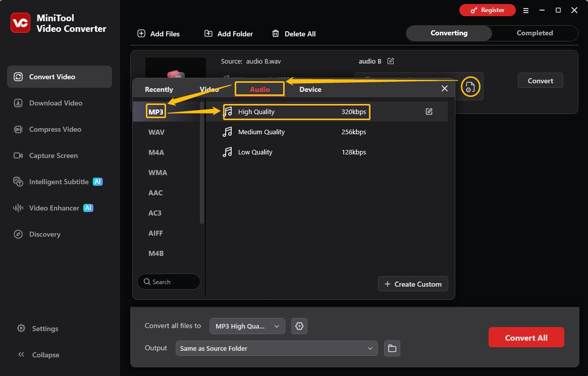Image resolution: width=588 pixels, height=376 pixels.
Task: Switch to the Completed tab
Action: tap(534, 33)
